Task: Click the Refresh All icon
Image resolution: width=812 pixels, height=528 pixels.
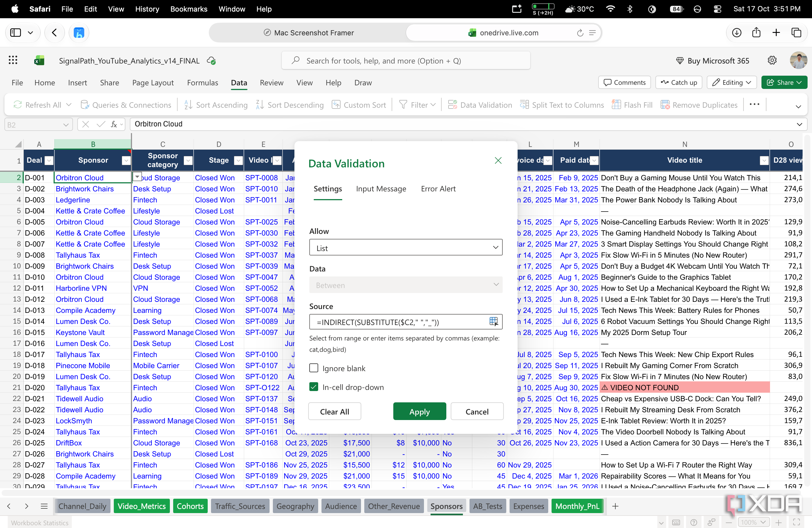Action: click(18, 105)
